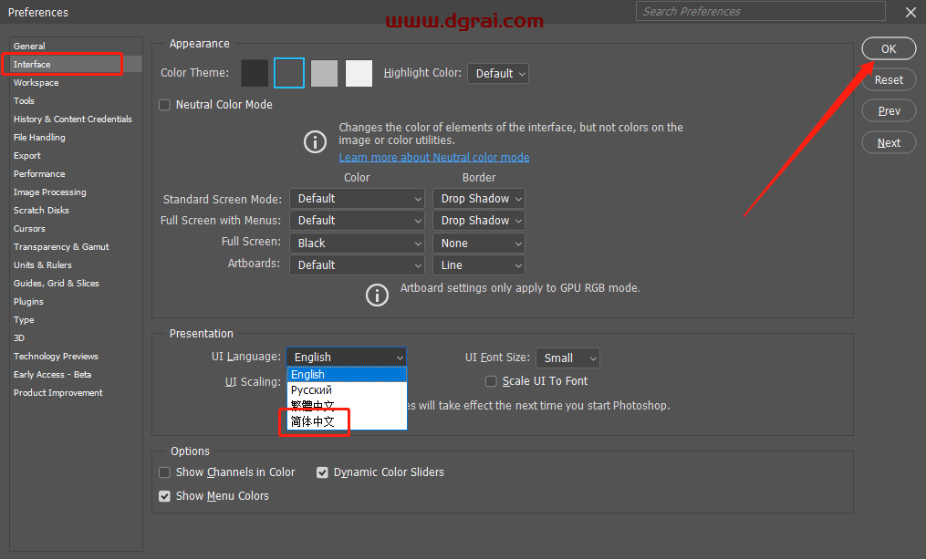Open History & Content Credentials settings
This screenshot has width=926, height=560.
coord(75,119)
